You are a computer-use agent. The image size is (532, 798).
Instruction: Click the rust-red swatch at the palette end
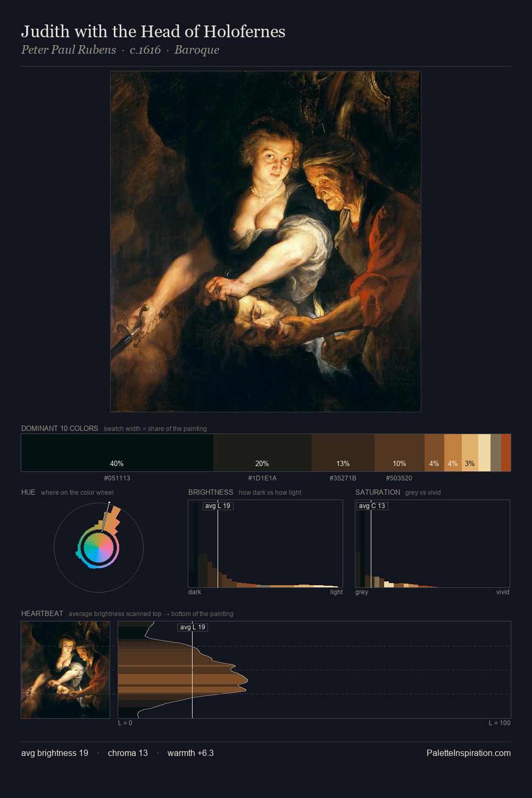point(506,453)
